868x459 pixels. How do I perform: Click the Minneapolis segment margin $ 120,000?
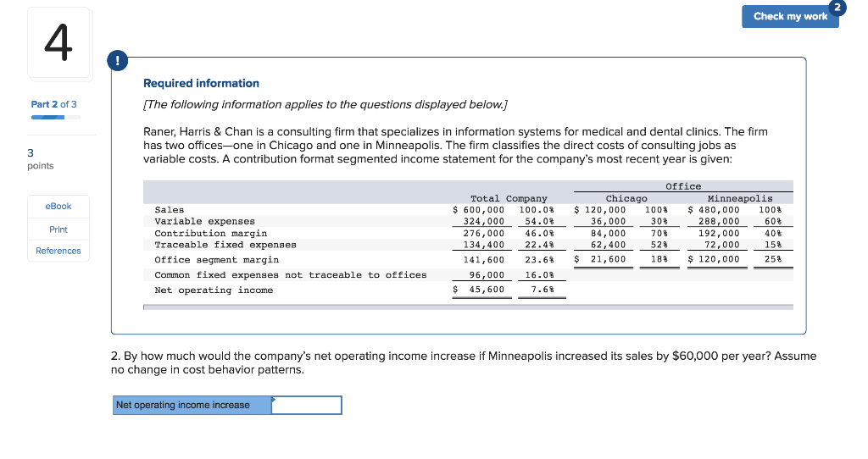tap(714, 259)
